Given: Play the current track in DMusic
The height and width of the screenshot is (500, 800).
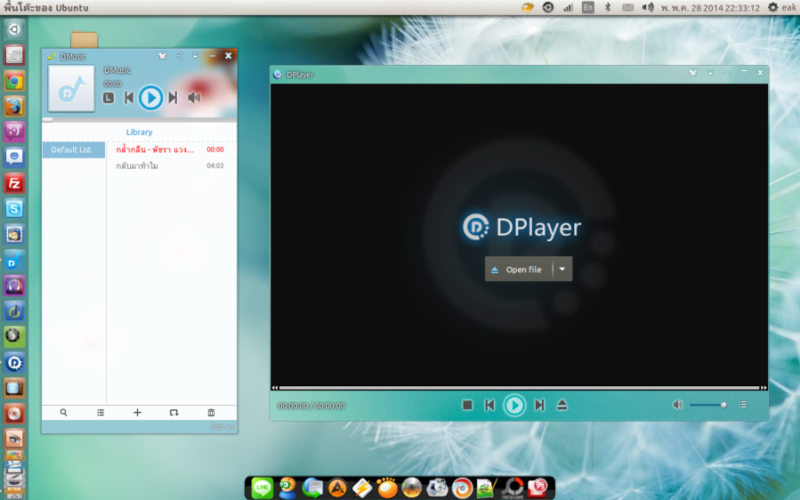Looking at the screenshot, I should pos(151,97).
